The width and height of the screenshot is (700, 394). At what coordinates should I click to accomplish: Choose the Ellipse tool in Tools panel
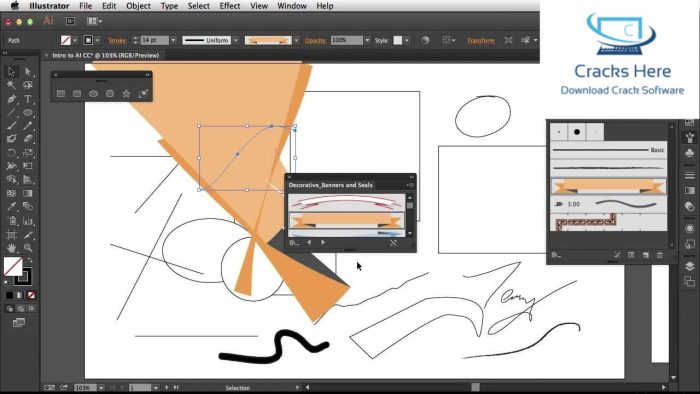click(28, 112)
